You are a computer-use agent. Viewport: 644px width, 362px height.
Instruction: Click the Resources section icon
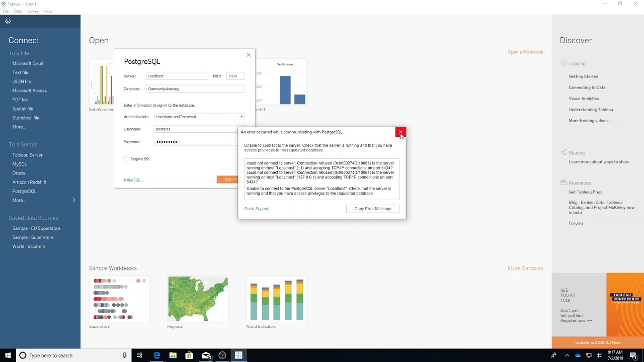click(563, 183)
